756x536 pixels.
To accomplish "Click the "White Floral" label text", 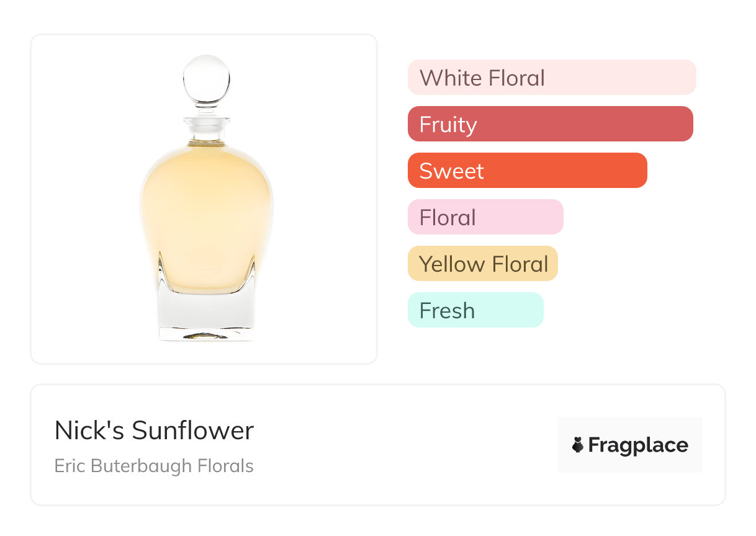I will [482, 78].
